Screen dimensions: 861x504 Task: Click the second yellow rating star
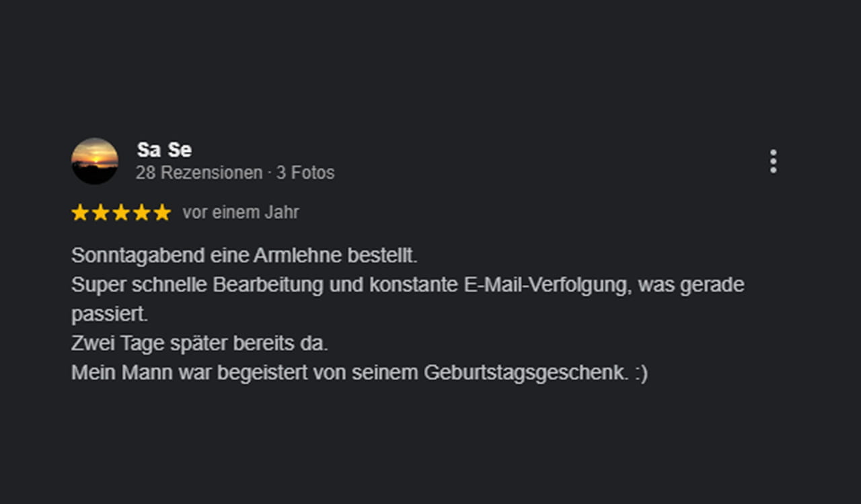(x=100, y=213)
